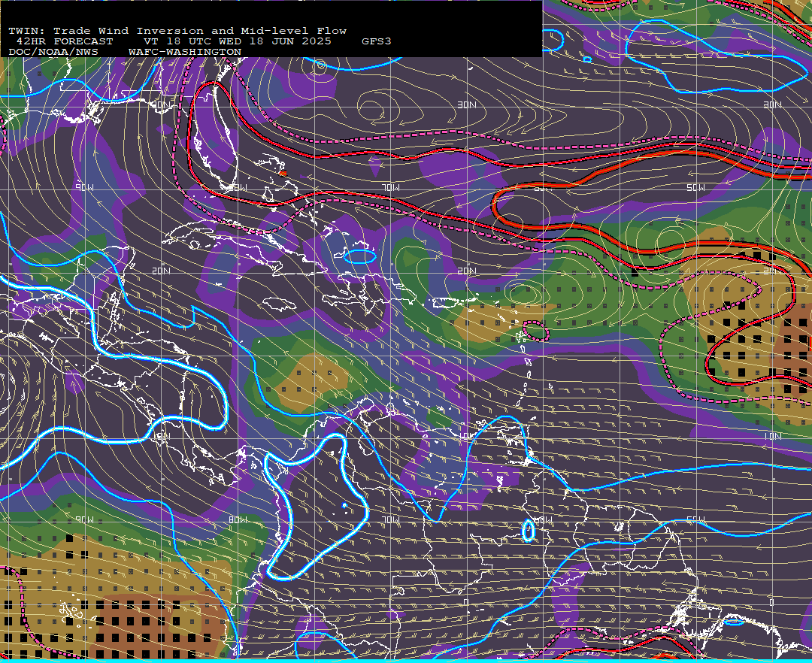Screen dimensions: 812x663
Task: Click the 'WAFC-WASHINGTON' label
Action: pyautogui.click(x=185, y=53)
